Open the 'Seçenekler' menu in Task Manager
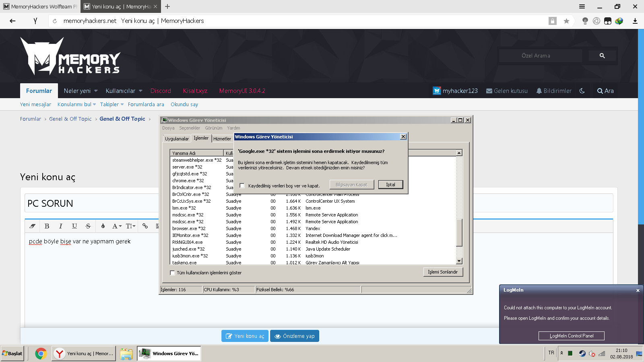This screenshot has height=362, width=644. [x=190, y=128]
